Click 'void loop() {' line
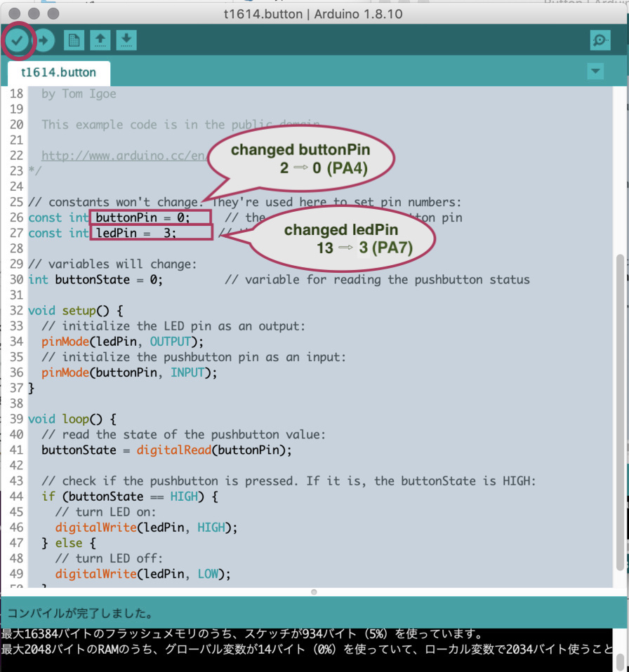 pos(72,419)
